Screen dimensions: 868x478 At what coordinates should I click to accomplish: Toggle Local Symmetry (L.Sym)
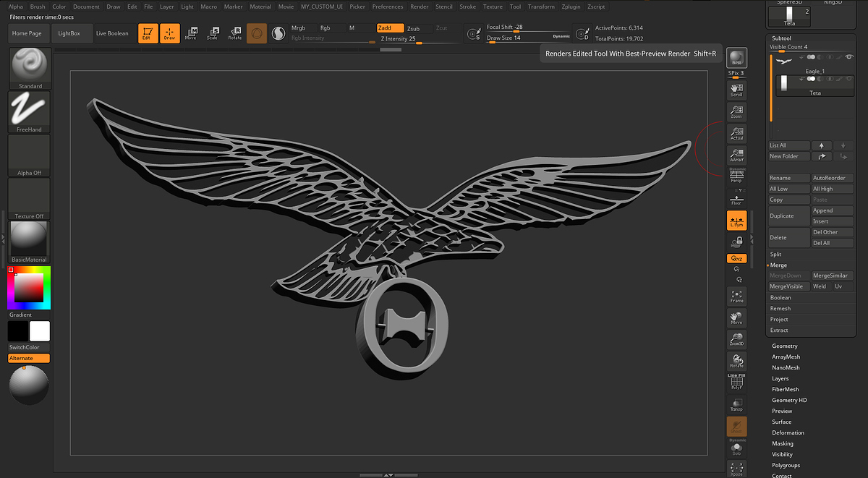(x=736, y=221)
